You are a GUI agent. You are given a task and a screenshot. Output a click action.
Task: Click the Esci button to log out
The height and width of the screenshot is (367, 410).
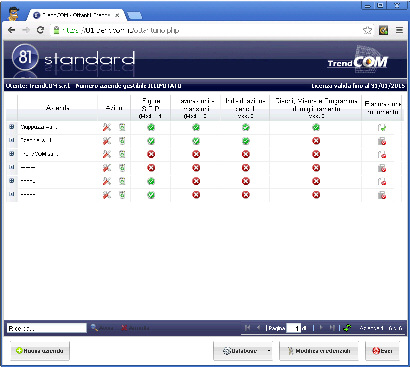click(382, 351)
